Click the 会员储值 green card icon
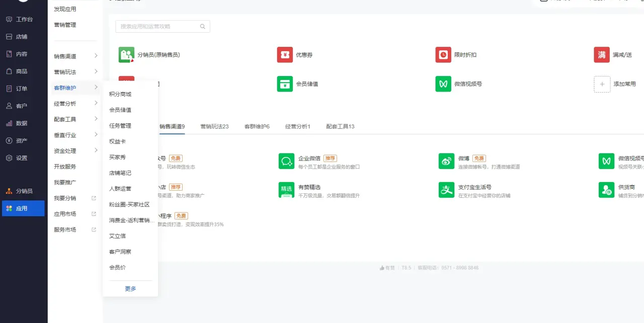644x323 pixels. (x=285, y=84)
